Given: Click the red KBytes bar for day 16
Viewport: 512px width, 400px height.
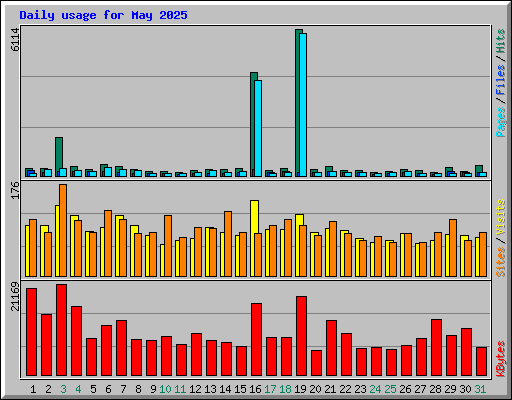Looking at the screenshot, I should click(x=256, y=339).
